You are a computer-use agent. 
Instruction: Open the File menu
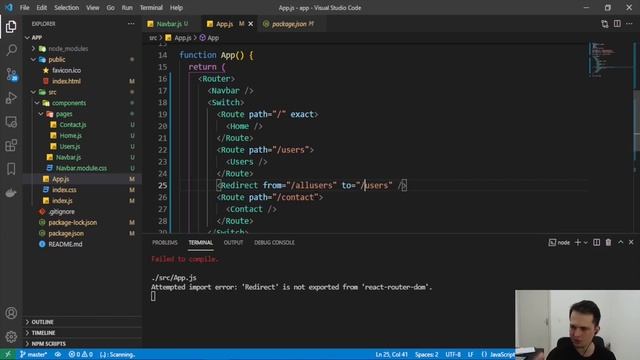(24, 8)
